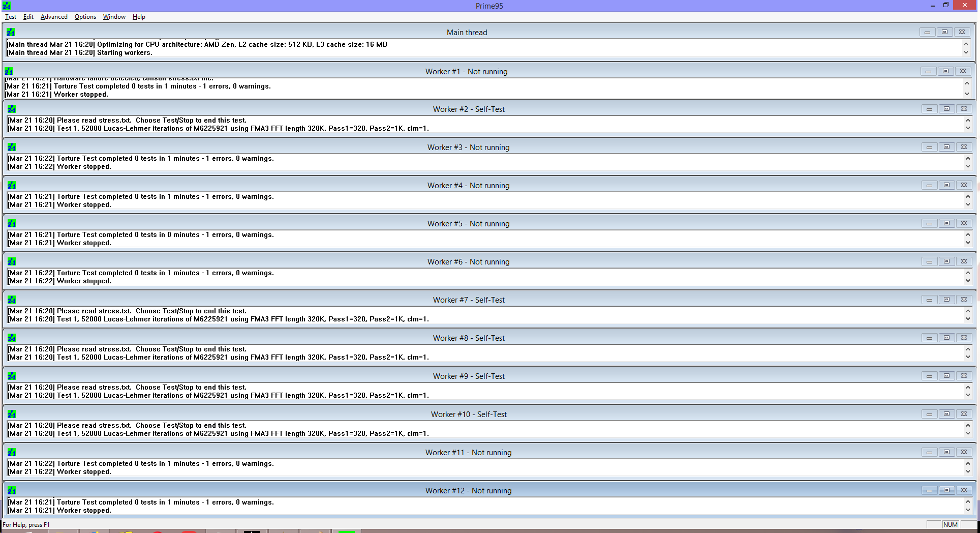The width and height of the screenshot is (980, 533).
Task: Click scroll-down arrow in Worker #2 log
Action: point(968,128)
